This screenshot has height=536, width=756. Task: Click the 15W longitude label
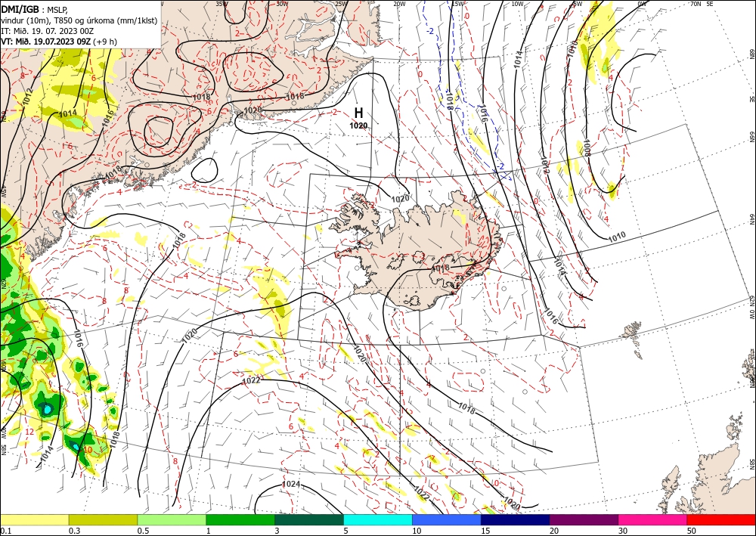point(457,4)
